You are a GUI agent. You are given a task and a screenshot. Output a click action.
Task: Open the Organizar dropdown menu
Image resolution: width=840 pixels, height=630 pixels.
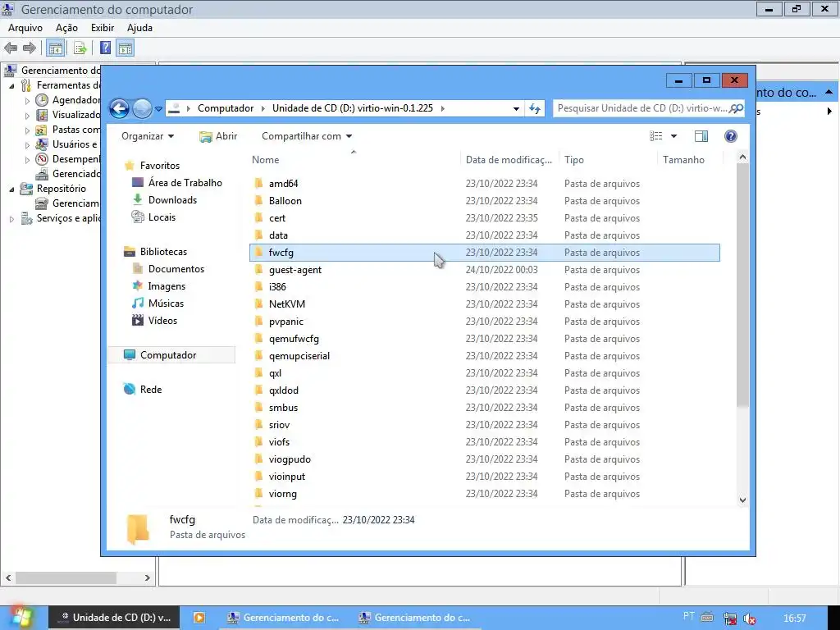coord(148,136)
